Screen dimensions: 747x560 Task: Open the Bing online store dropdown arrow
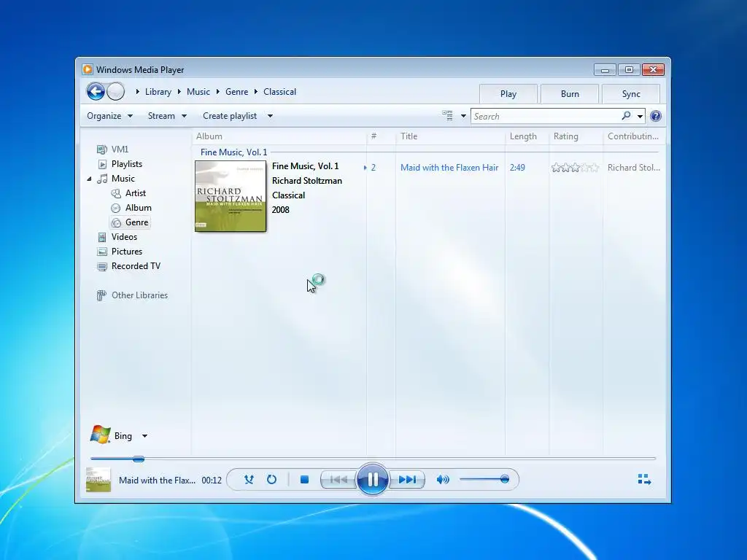pos(144,436)
